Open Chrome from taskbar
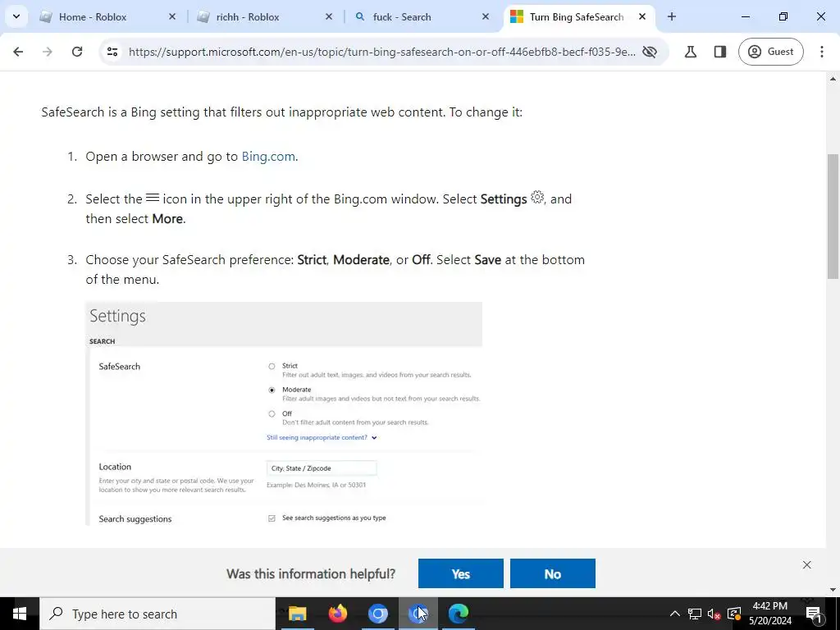This screenshot has height=630, width=840. (377, 614)
